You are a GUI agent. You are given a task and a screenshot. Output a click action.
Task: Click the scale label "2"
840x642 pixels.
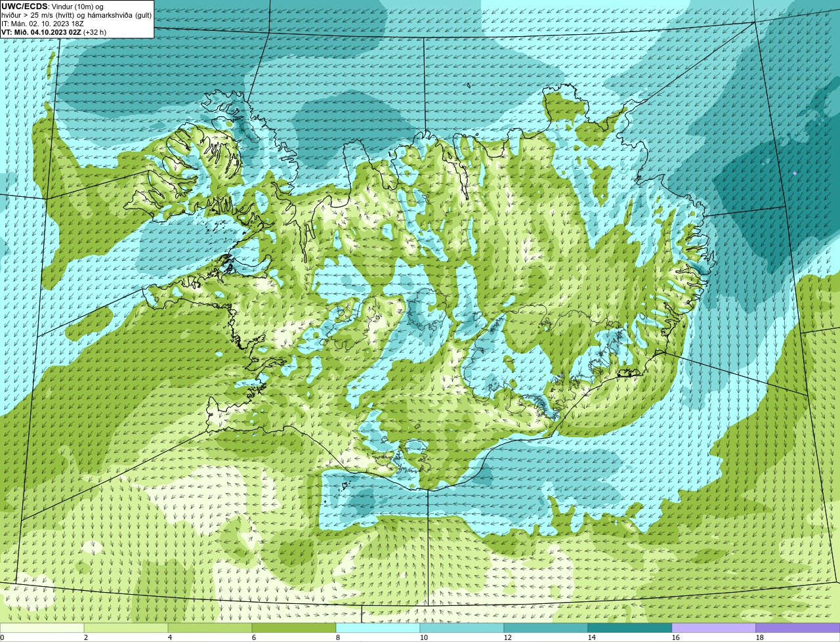[86, 637]
